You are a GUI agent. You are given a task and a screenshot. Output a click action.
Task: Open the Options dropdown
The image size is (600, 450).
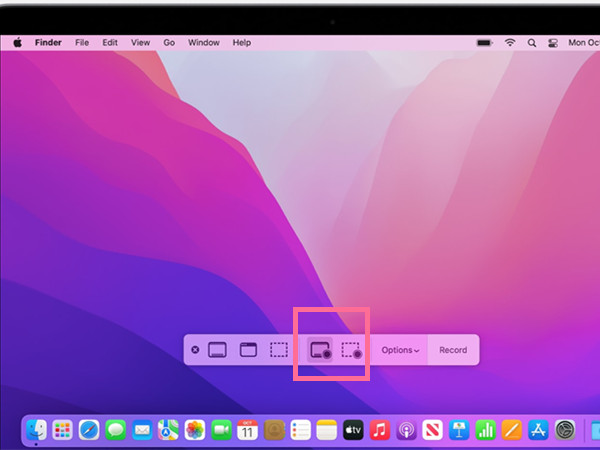400,350
